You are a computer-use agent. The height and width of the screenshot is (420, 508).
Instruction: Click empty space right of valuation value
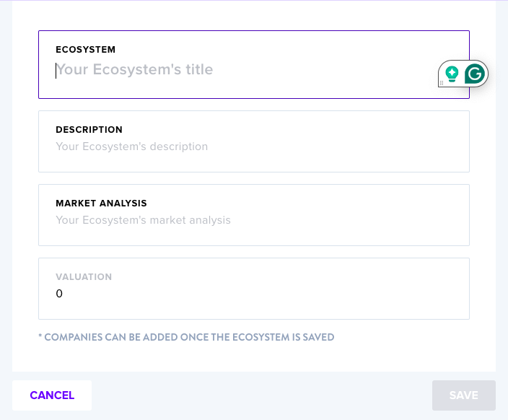(259, 294)
